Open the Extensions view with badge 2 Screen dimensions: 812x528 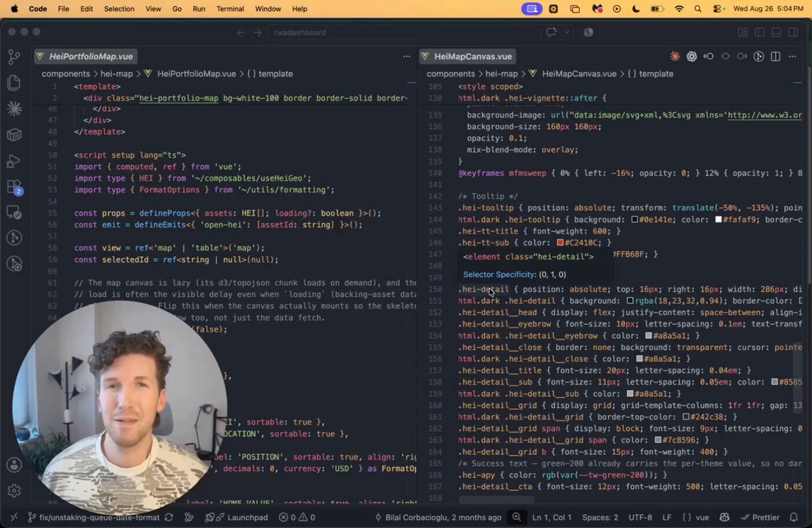(x=14, y=187)
